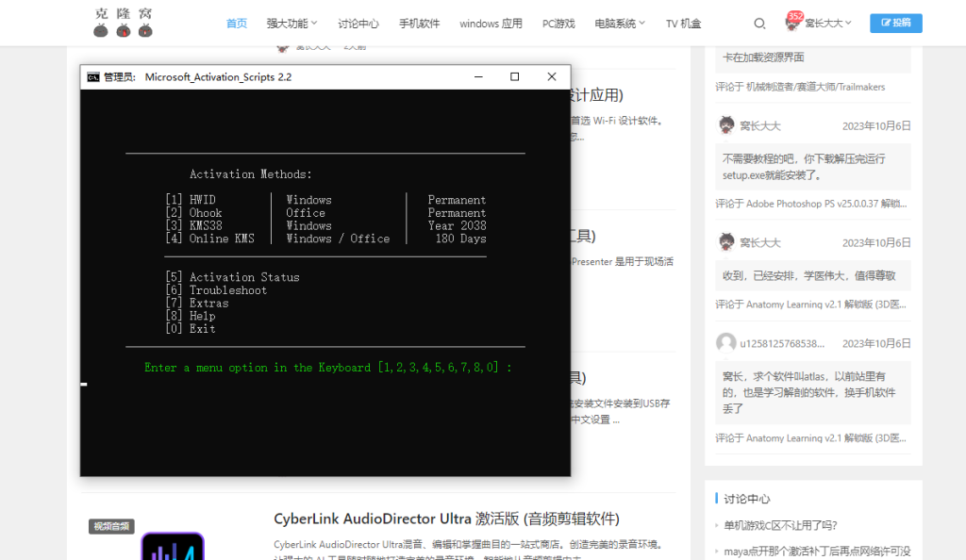Image resolution: width=966 pixels, height=560 pixels.
Task: Open the PC游戏 nav item
Action: point(558,24)
